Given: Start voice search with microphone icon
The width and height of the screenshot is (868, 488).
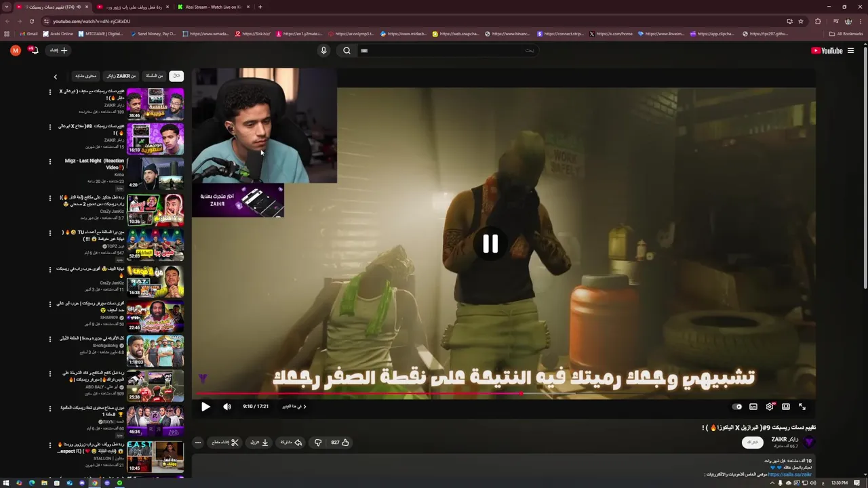Looking at the screenshot, I should point(323,50).
